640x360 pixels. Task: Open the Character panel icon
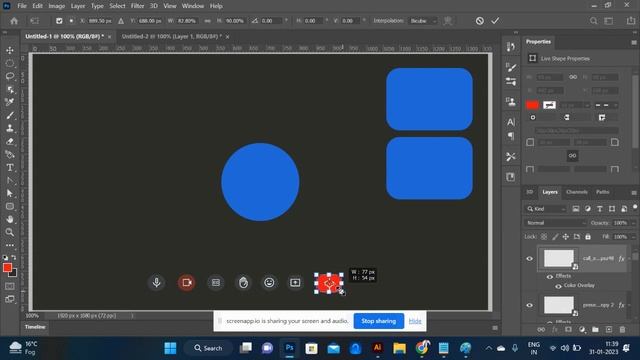click(511, 122)
